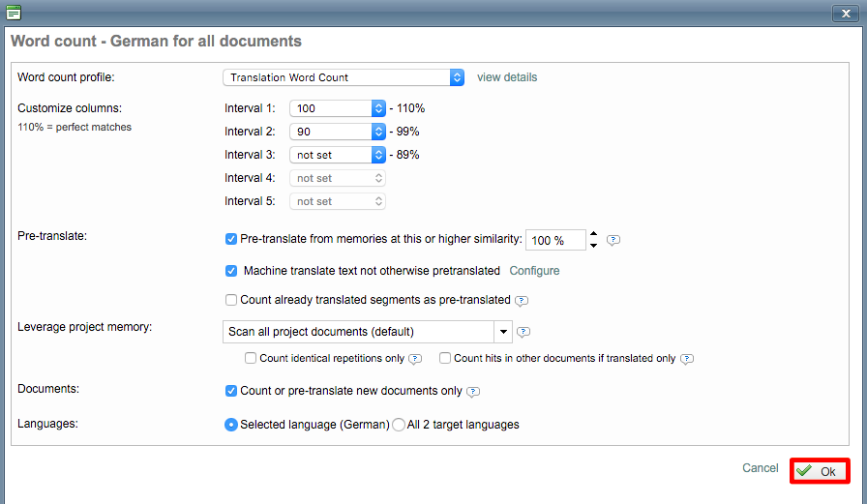Increase similarity percentage with up arrow
Screen dimensions: 867x504
(594, 234)
